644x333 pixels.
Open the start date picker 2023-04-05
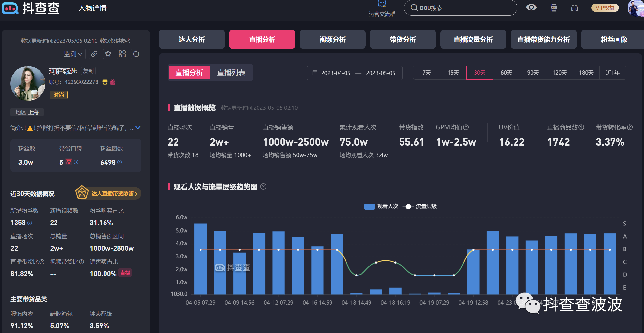click(x=336, y=73)
